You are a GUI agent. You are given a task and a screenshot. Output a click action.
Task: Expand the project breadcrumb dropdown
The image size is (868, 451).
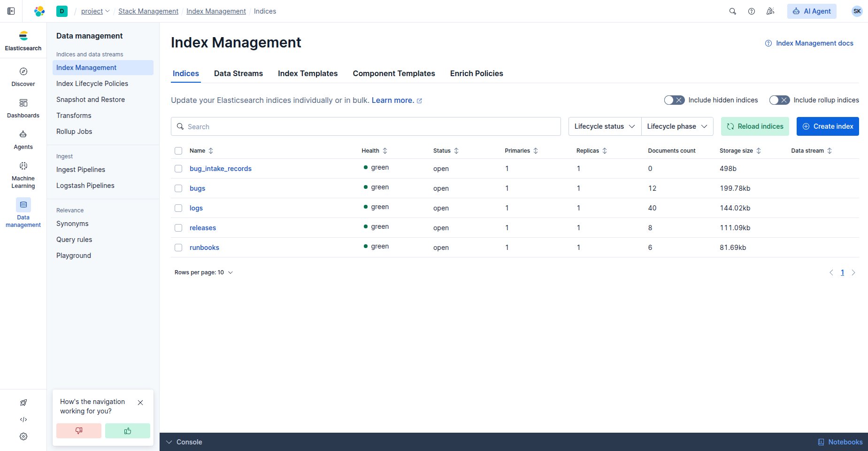95,11
